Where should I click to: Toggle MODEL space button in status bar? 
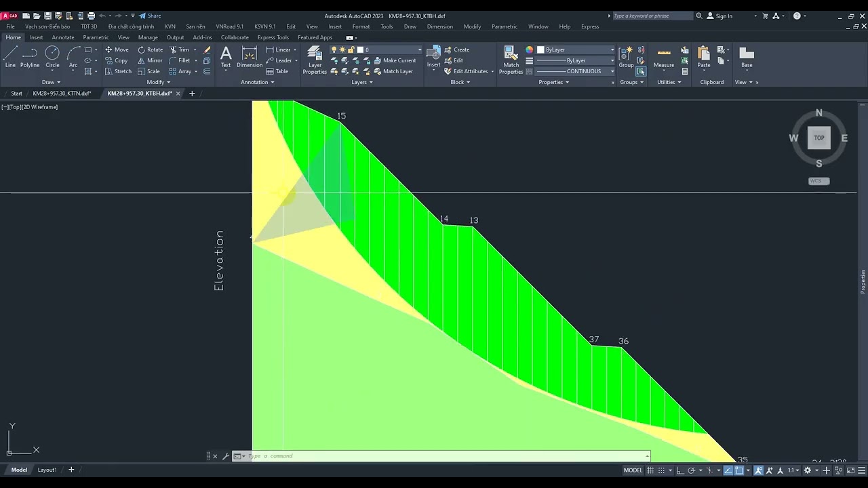coord(633,470)
